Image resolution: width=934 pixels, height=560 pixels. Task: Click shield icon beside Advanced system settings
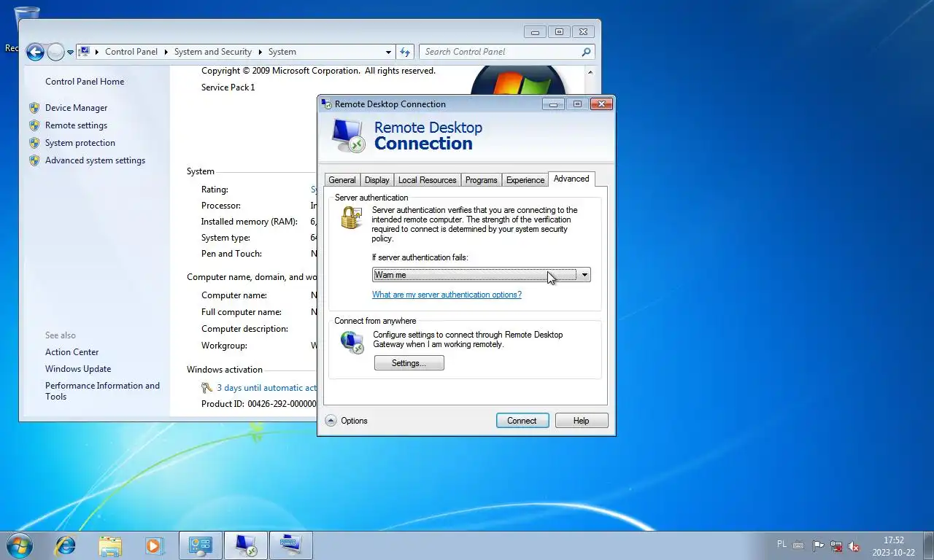click(34, 160)
